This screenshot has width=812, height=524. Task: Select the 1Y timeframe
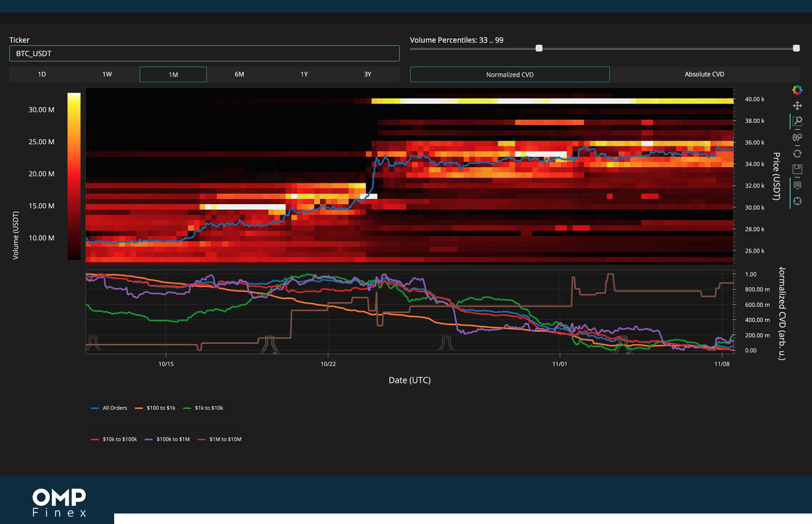304,74
